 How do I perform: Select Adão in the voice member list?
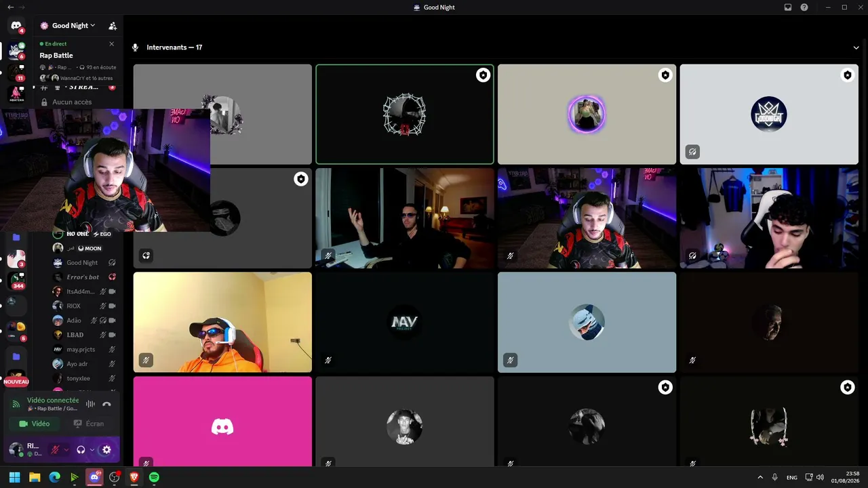point(84,321)
